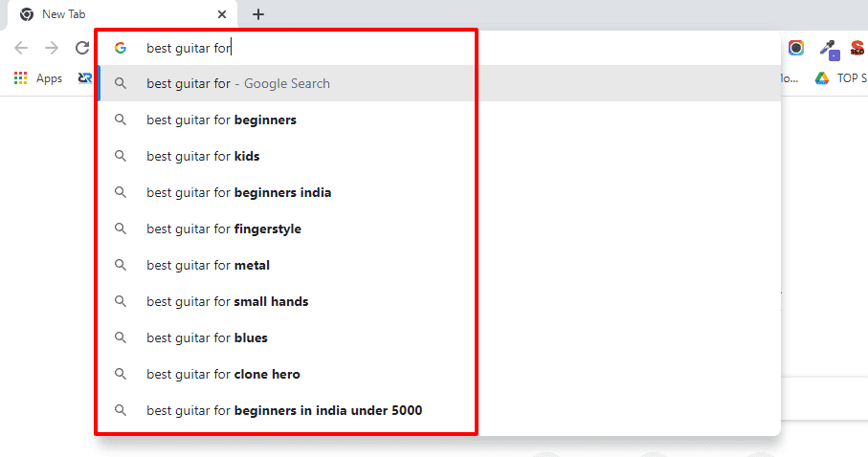Reload the page with the refresh icon
This screenshot has height=457, width=868.
[x=82, y=48]
